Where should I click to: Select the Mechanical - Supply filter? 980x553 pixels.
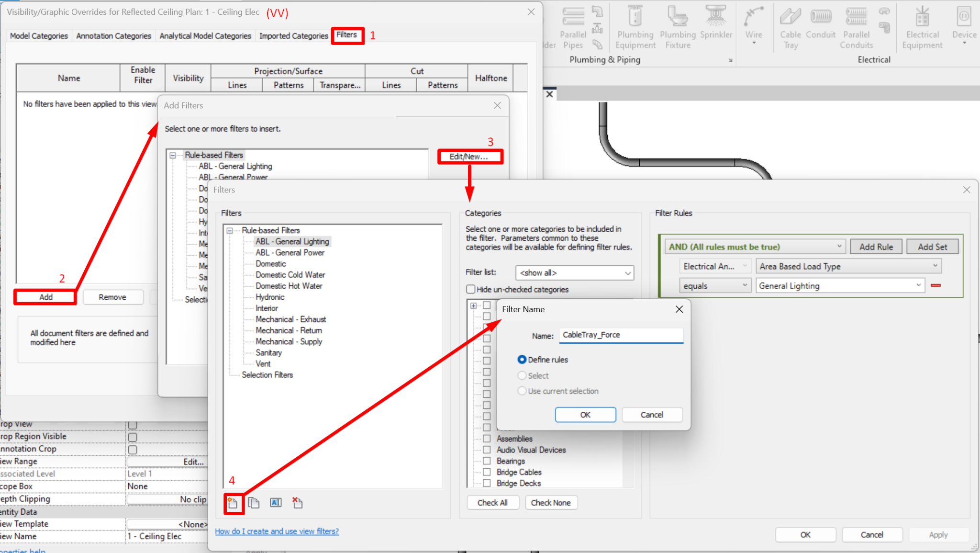tap(289, 341)
